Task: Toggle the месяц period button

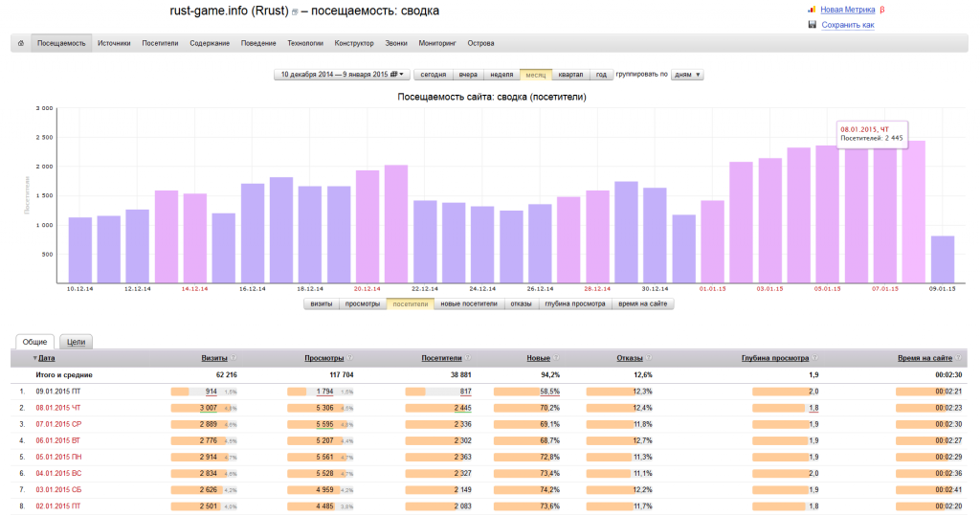Action: coord(536,75)
